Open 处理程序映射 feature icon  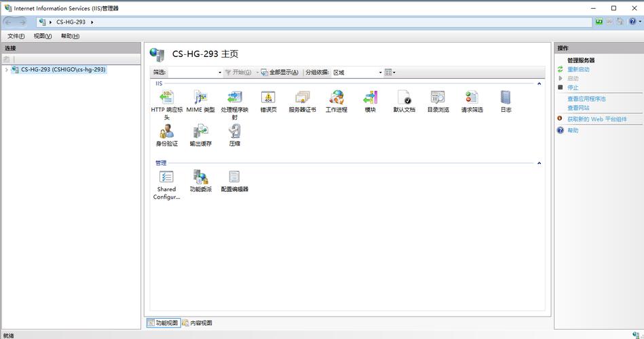[x=235, y=97]
